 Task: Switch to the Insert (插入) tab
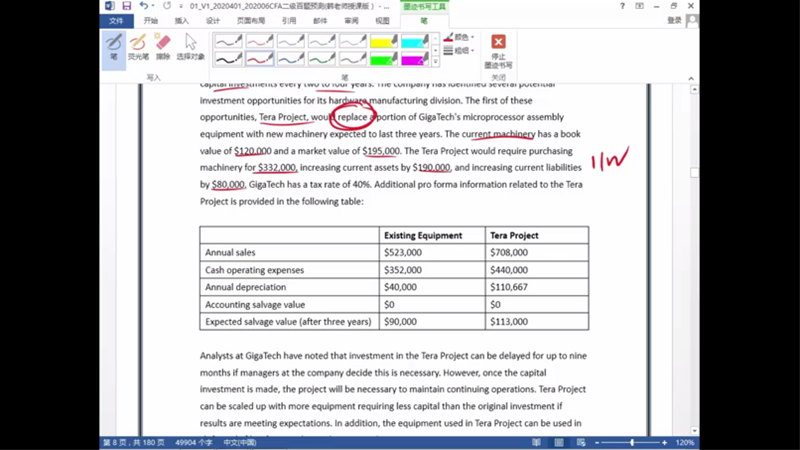tap(182, 21)
